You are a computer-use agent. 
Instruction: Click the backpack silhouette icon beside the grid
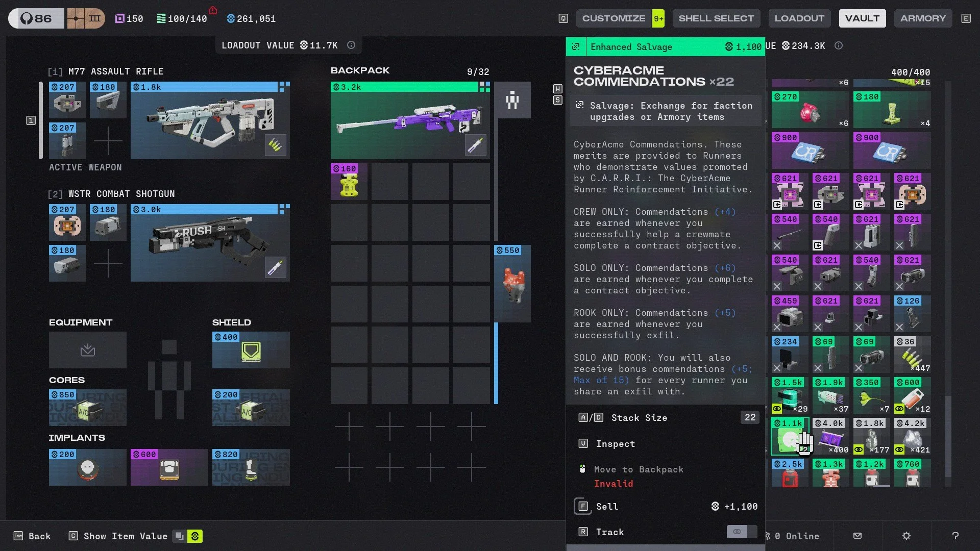(x=512, y=100)
